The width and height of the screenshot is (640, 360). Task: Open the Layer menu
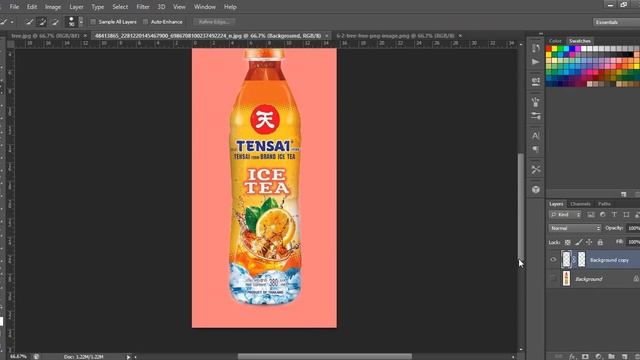76,7
